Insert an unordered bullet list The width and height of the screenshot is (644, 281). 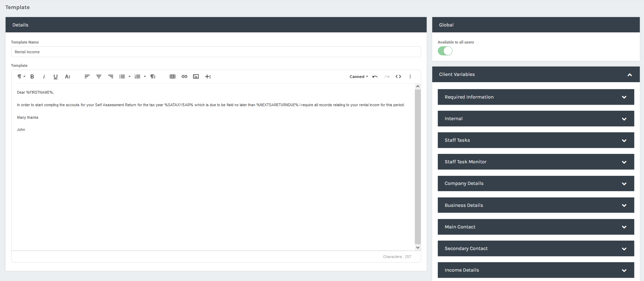(x=122, y=77)
